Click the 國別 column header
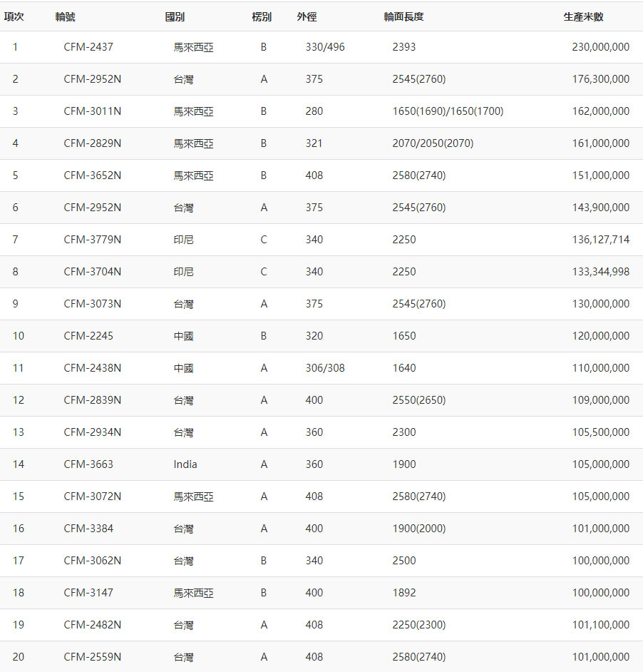 tap(175, 16)
